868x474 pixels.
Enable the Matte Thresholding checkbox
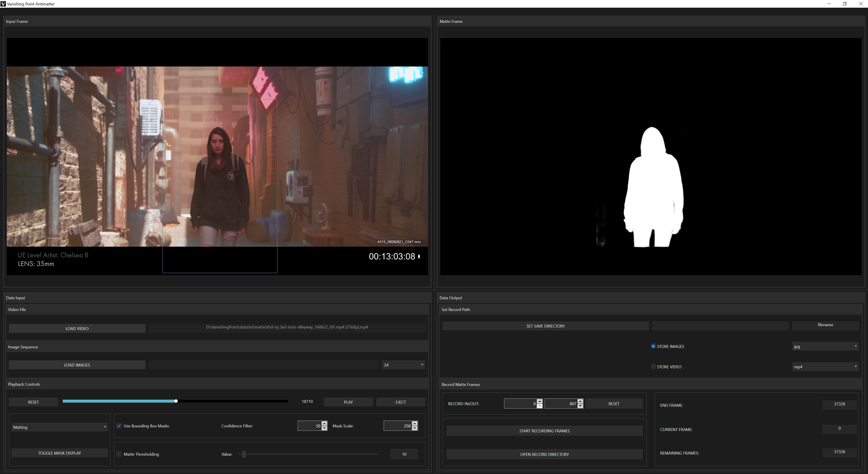(119, 454)
